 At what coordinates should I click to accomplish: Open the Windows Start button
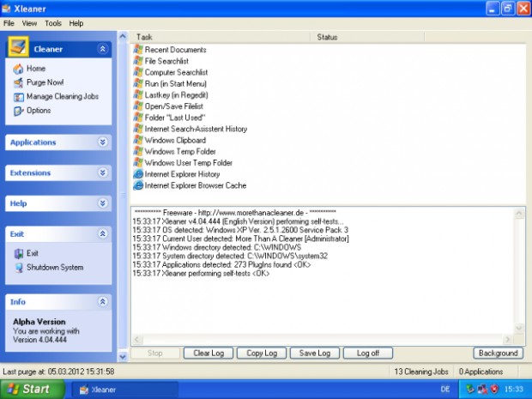coord(32,390)
